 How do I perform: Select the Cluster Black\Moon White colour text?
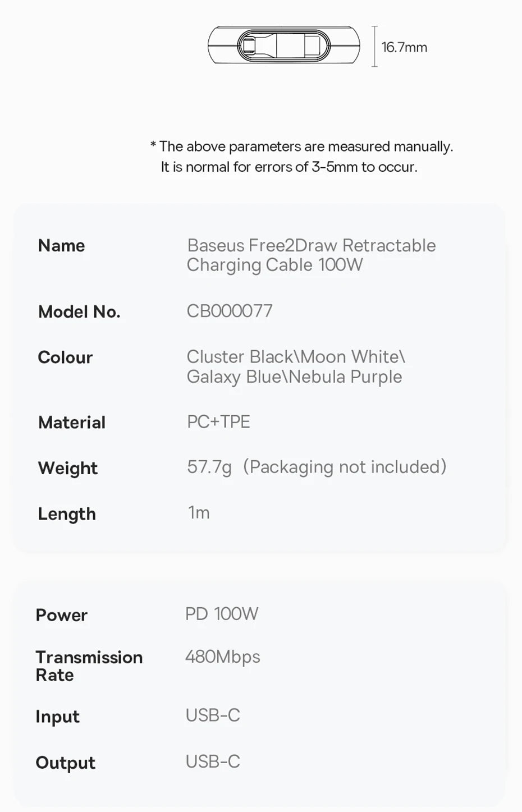pos(296,357)
